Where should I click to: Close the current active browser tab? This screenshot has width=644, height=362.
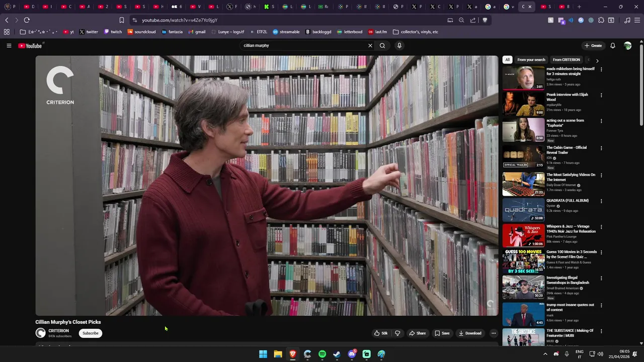click(530, 7)
